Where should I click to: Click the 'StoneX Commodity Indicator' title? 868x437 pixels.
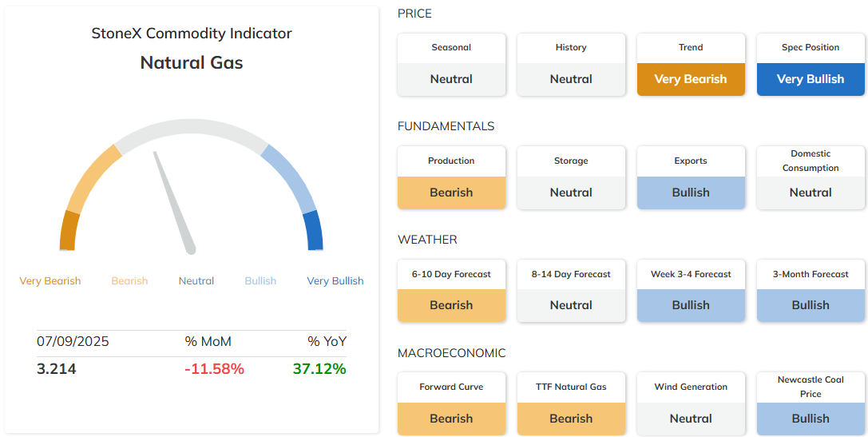tap(192, 34)
